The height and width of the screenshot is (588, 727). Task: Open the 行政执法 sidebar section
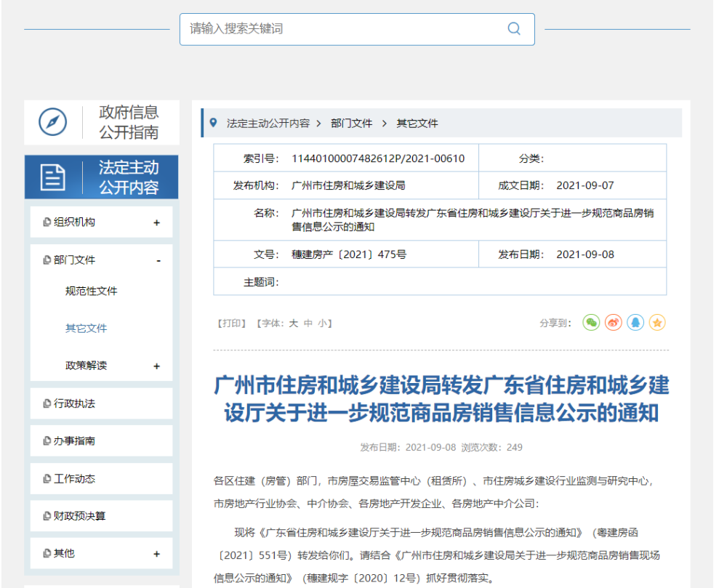click(102, 403)
